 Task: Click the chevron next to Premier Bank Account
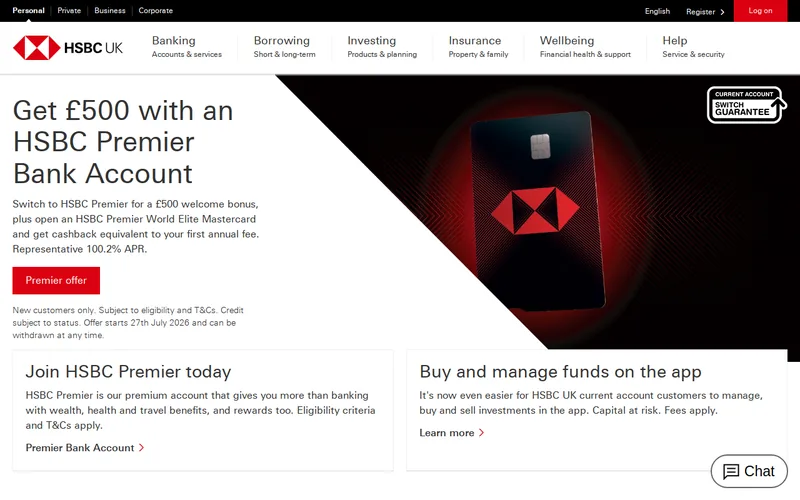141,447
